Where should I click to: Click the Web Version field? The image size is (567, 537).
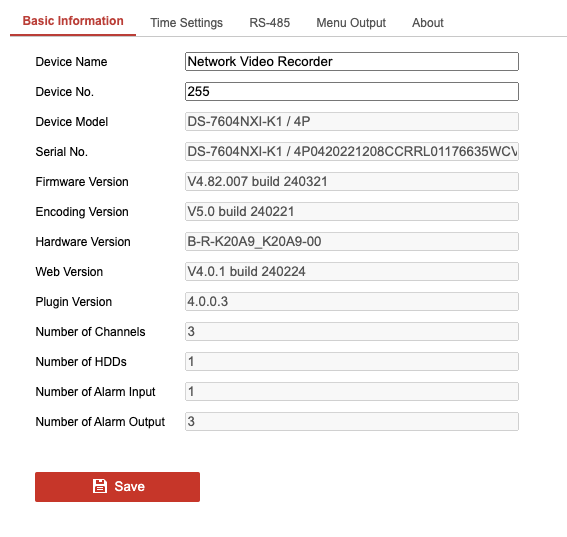[x=352, y=272]
